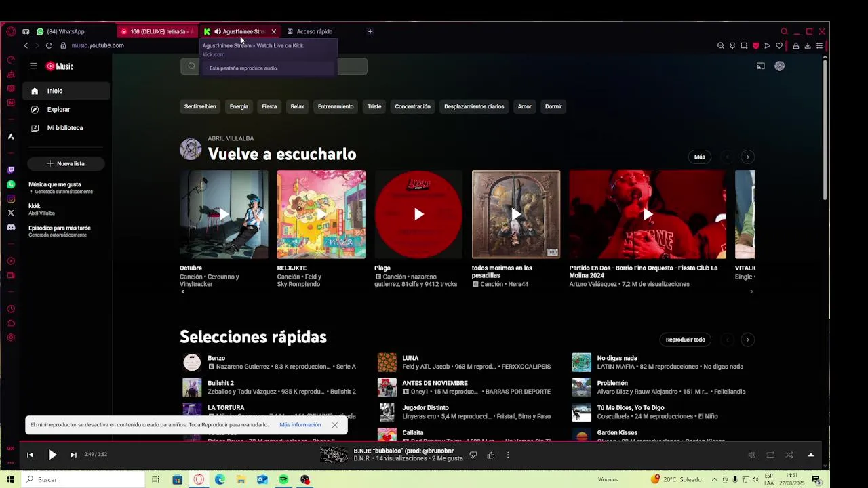Select the Fiesta mood chip

pyautogui.click(x=269, y=106)
